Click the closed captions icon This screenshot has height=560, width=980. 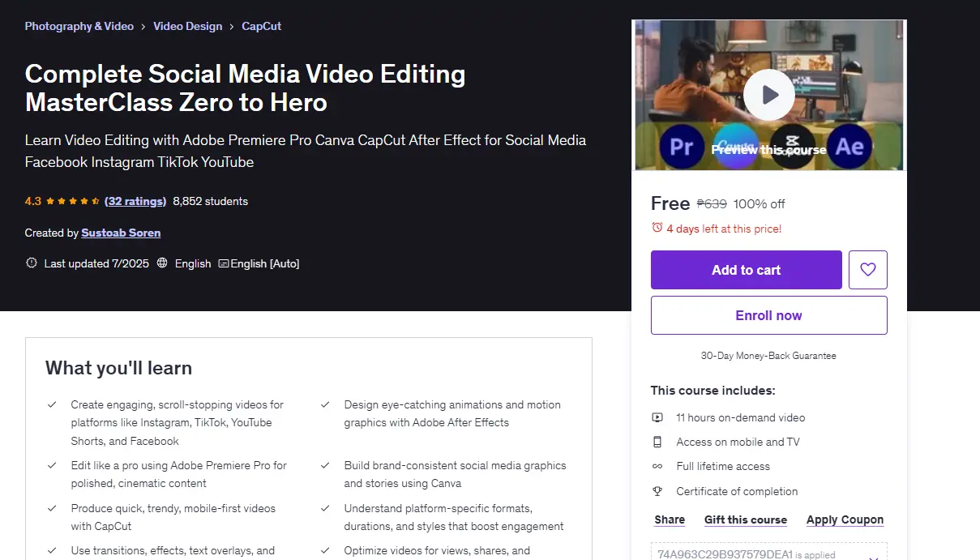coord(224,263)
